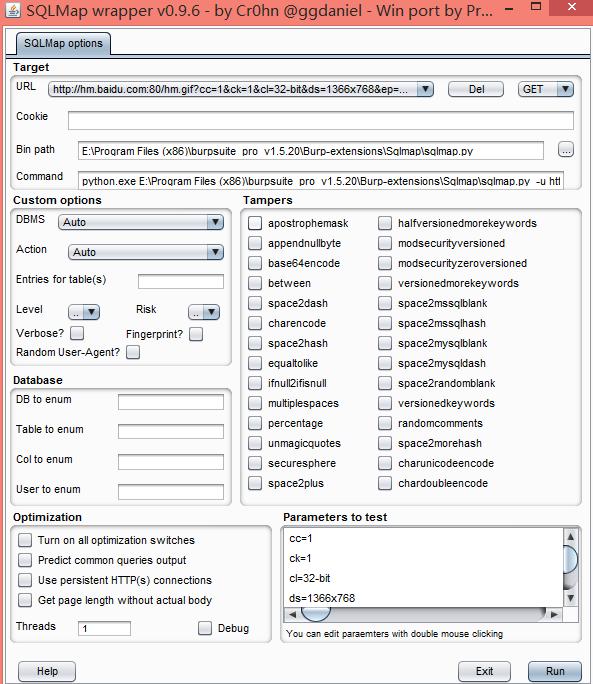
Task: Open the Risk dropdown
Action: click(x=204, y=312)
